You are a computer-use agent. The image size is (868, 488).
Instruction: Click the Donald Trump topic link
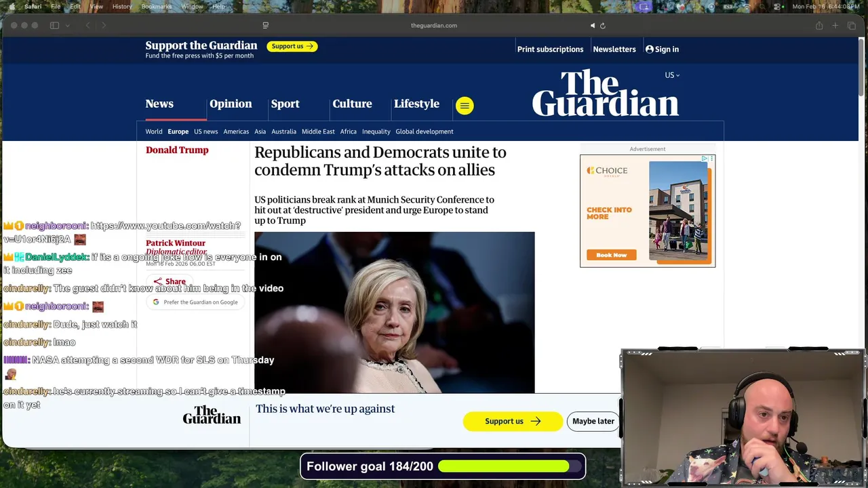pyautogui.click(x=177, y=150)
